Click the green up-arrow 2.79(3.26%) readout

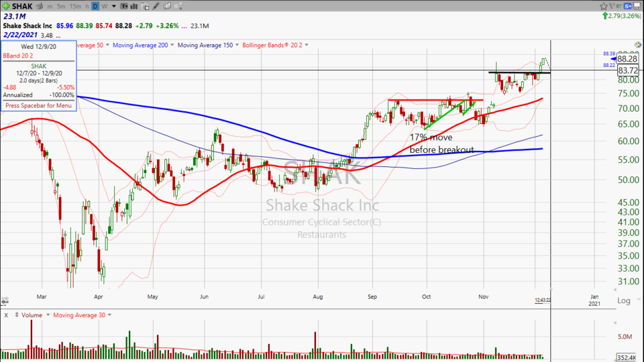621,16
